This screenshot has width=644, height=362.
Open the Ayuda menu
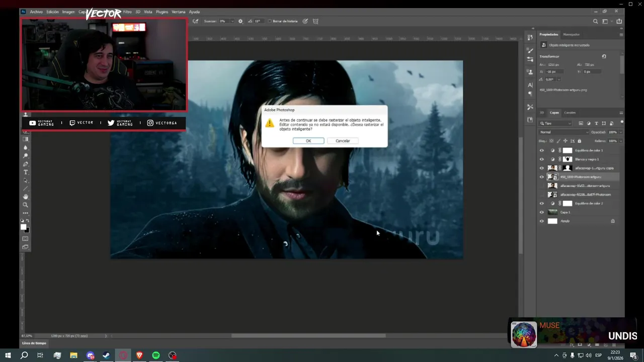click(x=194, y=12)
